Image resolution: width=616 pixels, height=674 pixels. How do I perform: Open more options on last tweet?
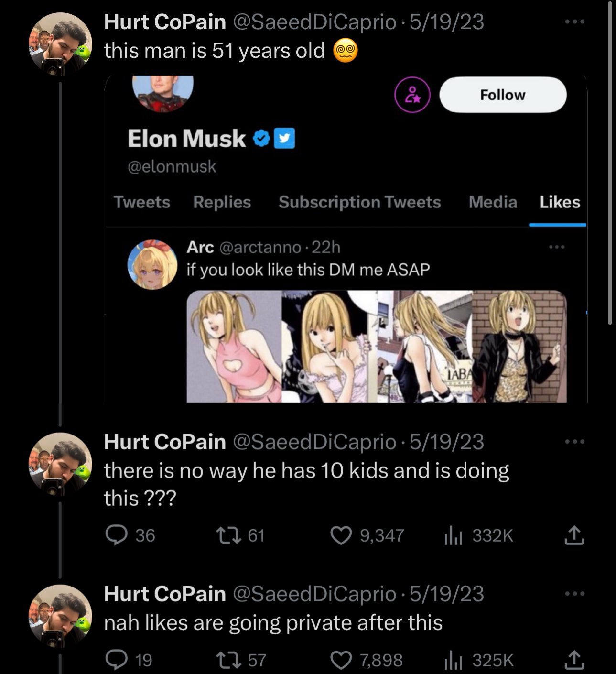click(574, 594)
